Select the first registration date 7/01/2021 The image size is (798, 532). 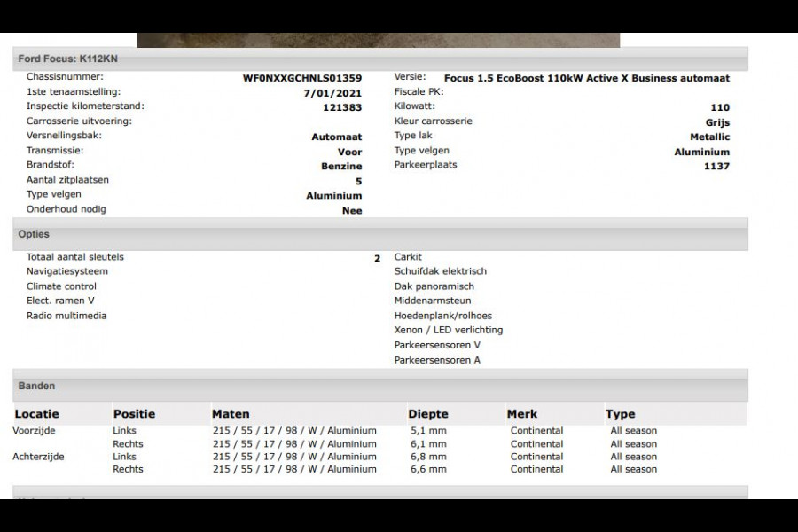(x=332, y=93)
